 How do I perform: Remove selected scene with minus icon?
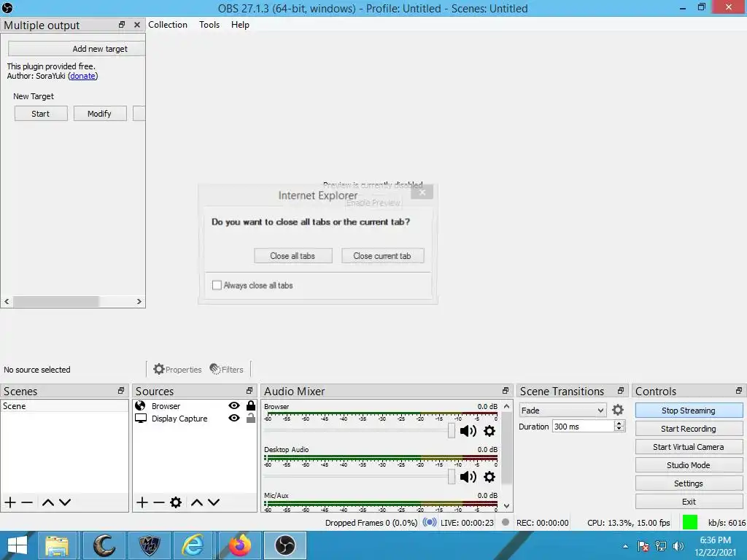coord(27,502)
